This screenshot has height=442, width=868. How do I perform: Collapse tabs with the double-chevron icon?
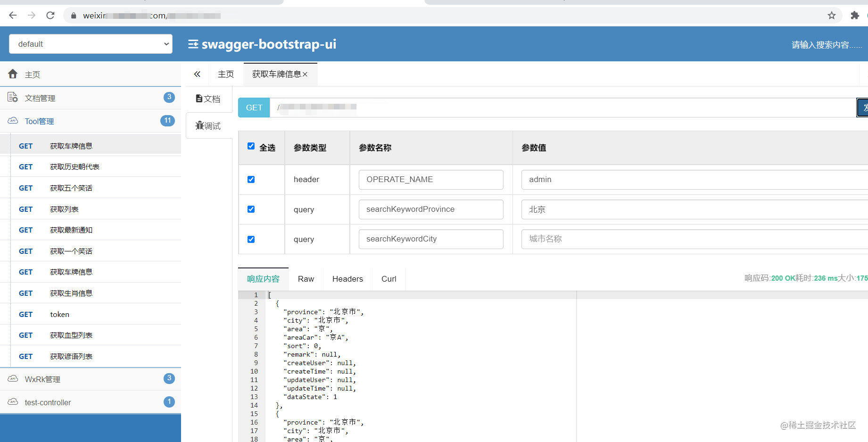point(197,74)
